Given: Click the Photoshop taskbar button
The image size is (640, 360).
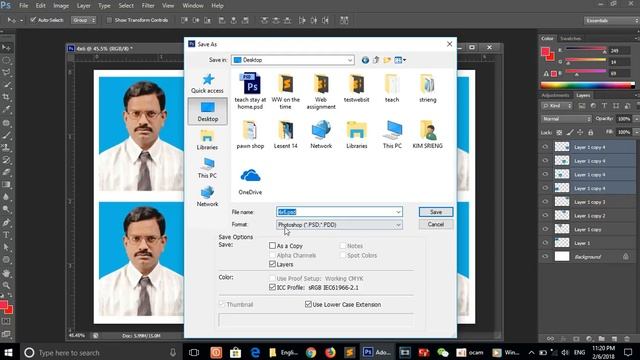Looking at the screenshot, I should [377, 352].
